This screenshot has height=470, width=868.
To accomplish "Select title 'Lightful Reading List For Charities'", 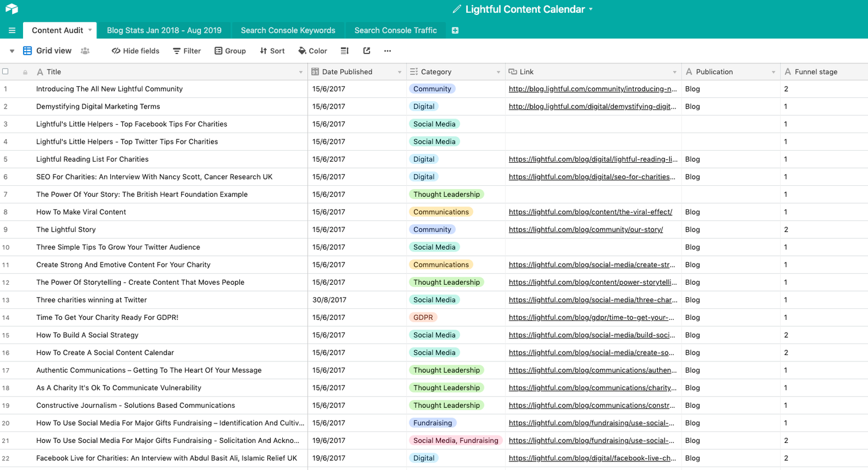I will click(93, 159).
